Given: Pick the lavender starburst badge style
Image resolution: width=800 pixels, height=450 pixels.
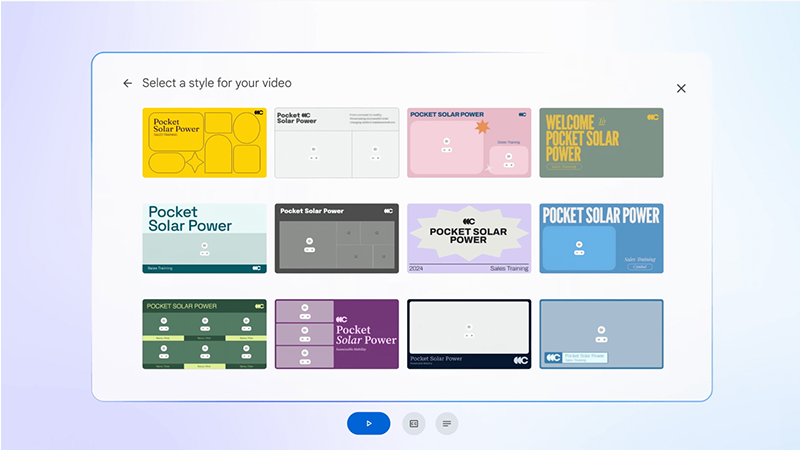Looking at the screenshot, I should (x=469, y=238).
